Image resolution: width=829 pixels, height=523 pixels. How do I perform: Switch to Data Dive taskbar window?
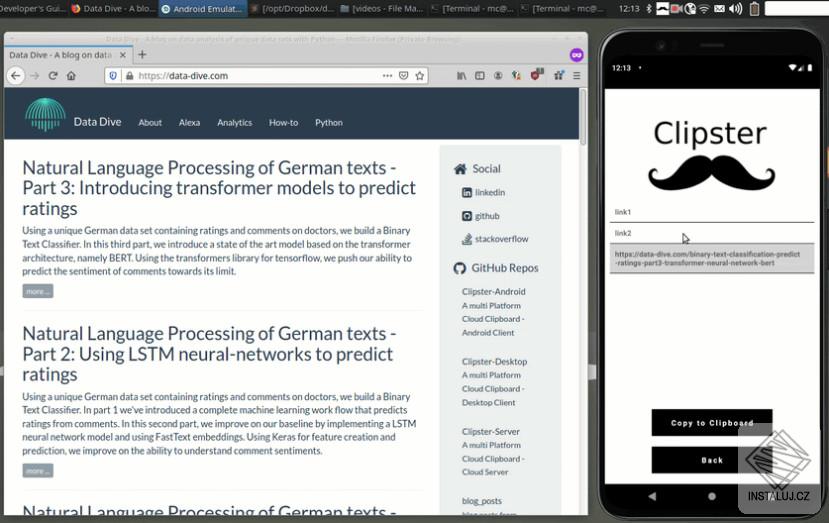click(113, 8)
